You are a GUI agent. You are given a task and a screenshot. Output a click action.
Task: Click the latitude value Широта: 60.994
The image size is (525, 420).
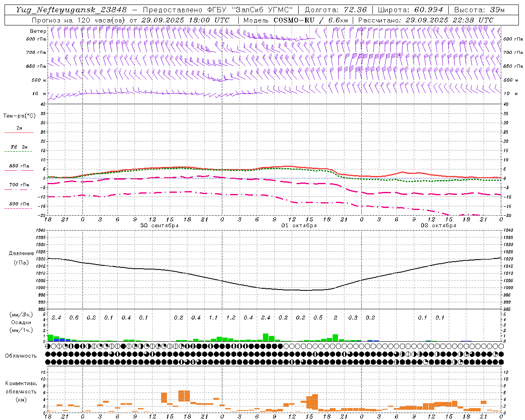click(410, 10)
